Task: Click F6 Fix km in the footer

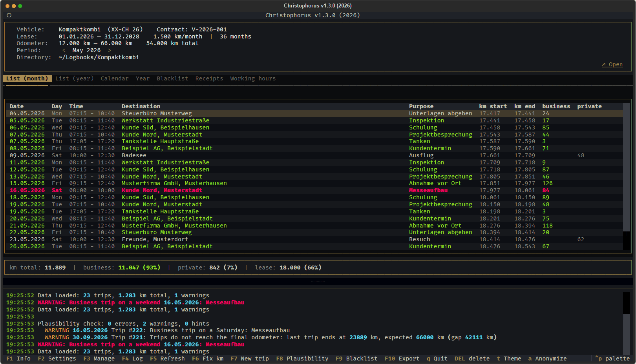Action: click(x=208, y=359)
